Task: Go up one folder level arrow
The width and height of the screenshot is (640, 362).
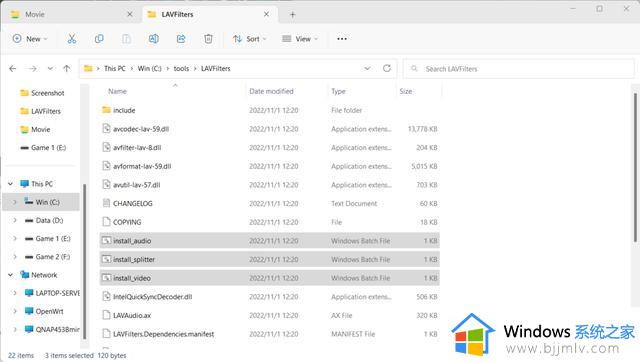Action: pyautogui.click(x=67, y=69)
